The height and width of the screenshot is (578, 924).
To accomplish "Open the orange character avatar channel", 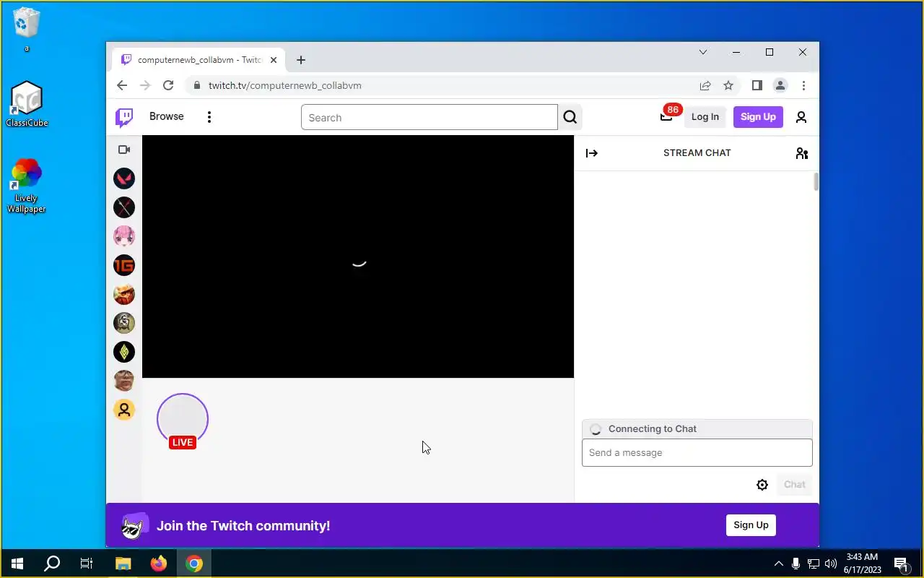I will pyautogui.click(x=124, y=294).
